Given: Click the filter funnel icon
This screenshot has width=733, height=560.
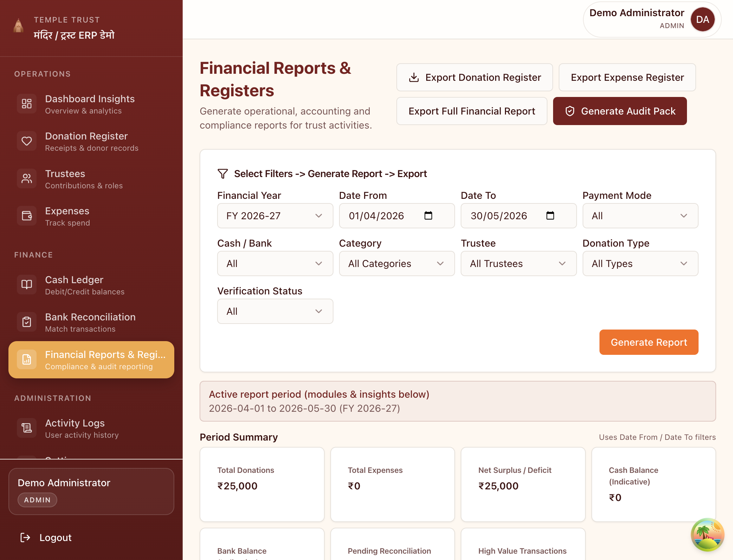Looking at the screenshot, I should 223,174.
